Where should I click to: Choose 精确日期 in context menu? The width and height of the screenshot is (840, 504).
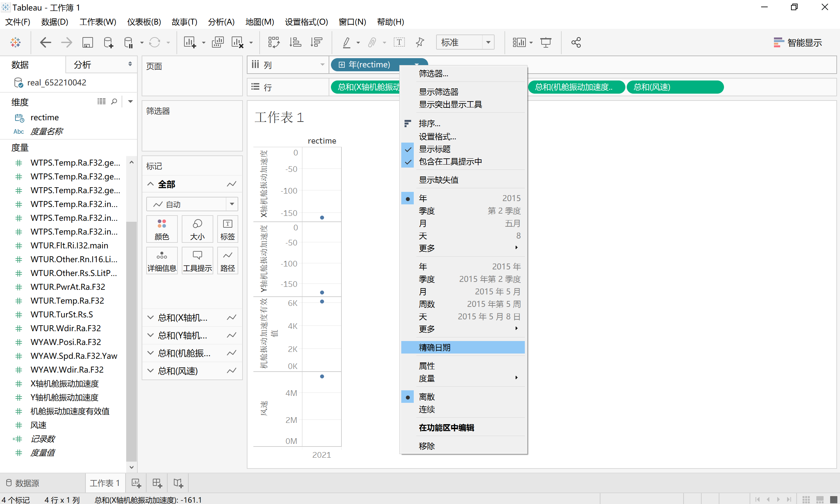pyautogui.click(x=434, y=347)
